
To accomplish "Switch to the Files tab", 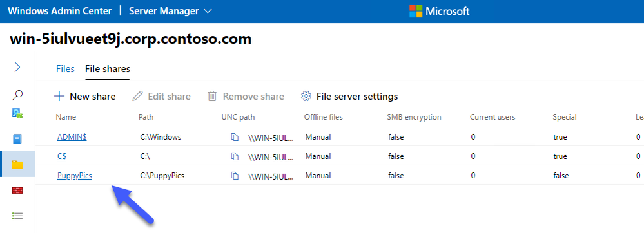I will coord(65,68).
